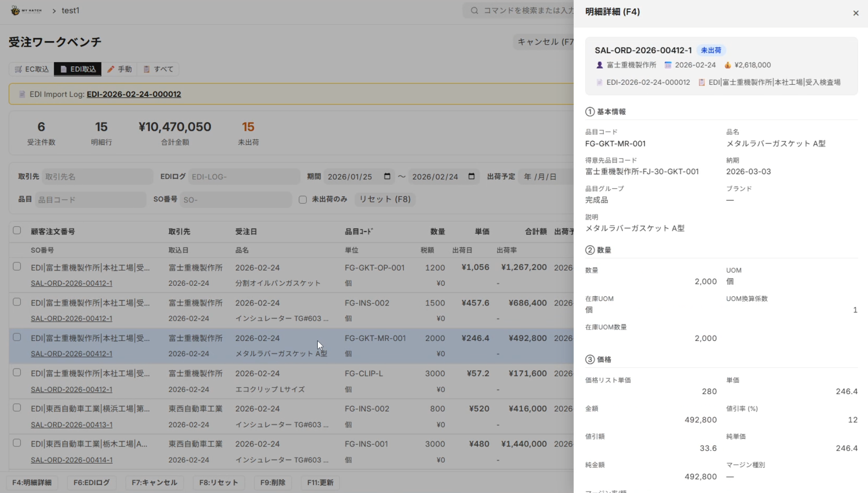Open calendar picker for start date 2026/01/25

387,176
